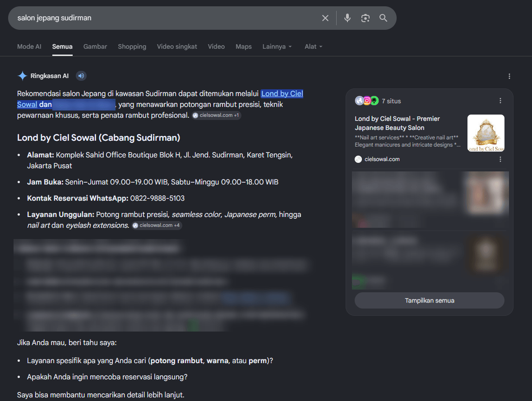Image resolution: width=532 pixels, height=401 pixels.
Task: Click Tampilkan semua button
Action: [x=430, y=300]
